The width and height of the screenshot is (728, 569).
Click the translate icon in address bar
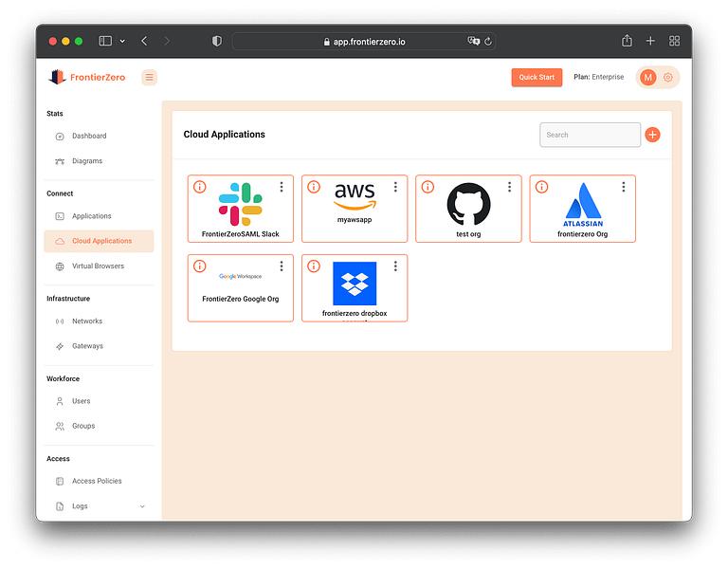(474, 41)
